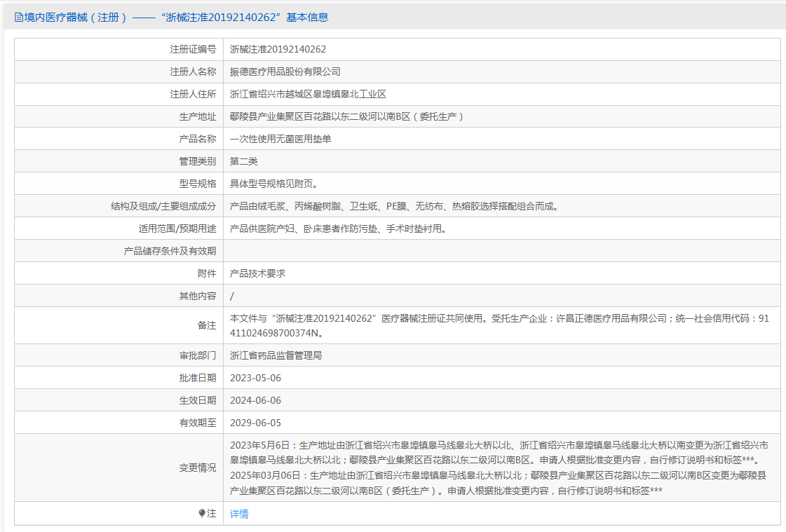Click the 产品技术要求 attachment text
786x532 pixels.
pyautogui.click(x=257, y=273)
